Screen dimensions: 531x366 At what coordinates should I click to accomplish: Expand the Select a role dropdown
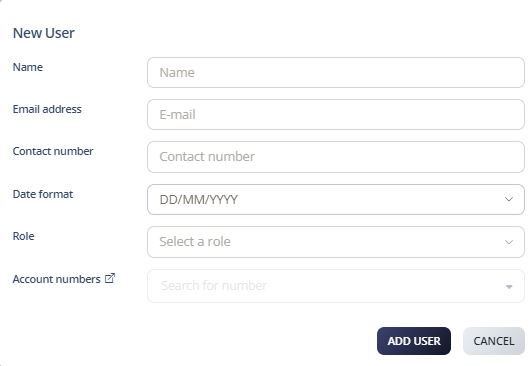coord(336,242)
